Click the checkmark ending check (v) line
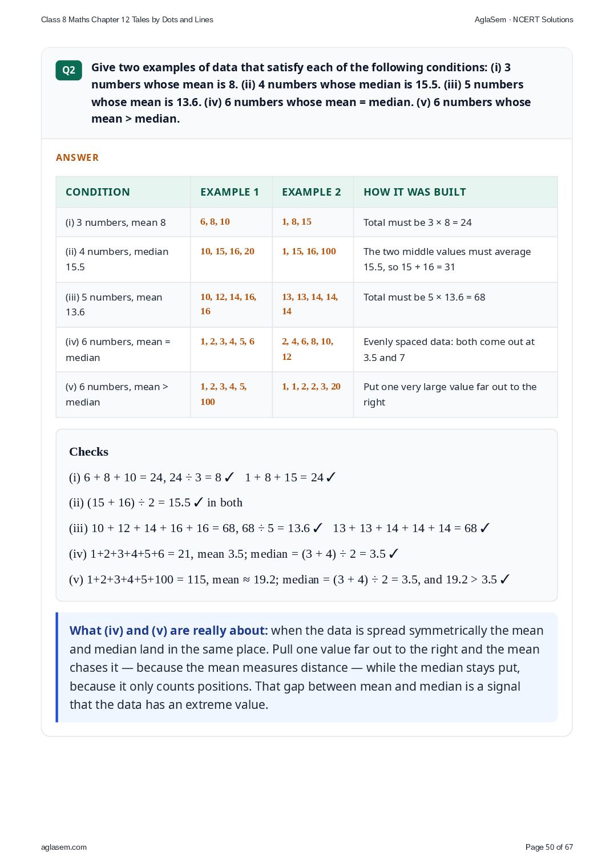614x868 pixels. tap(504, 579)
